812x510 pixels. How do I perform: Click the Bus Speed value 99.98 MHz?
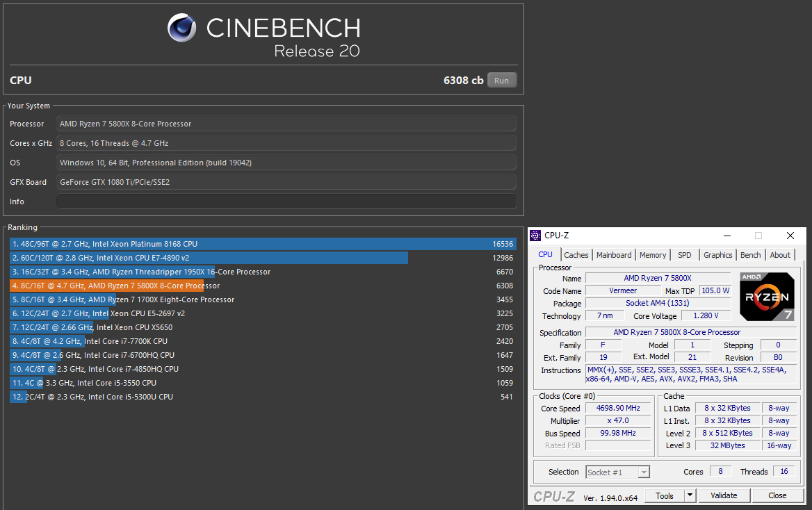coord(618,433)
